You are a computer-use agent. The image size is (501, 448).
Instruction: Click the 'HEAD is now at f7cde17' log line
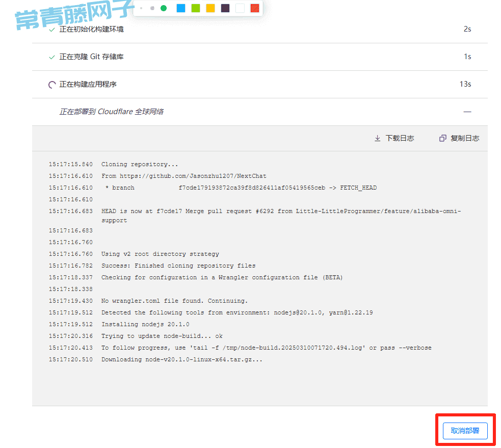[x=281, y=216]
